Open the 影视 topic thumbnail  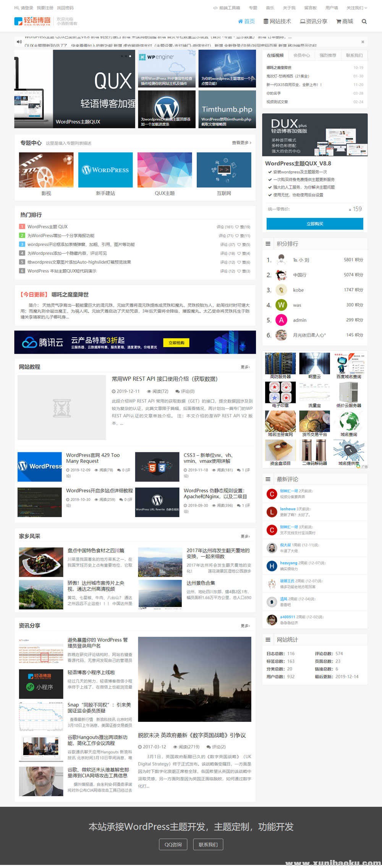(46, 170)
